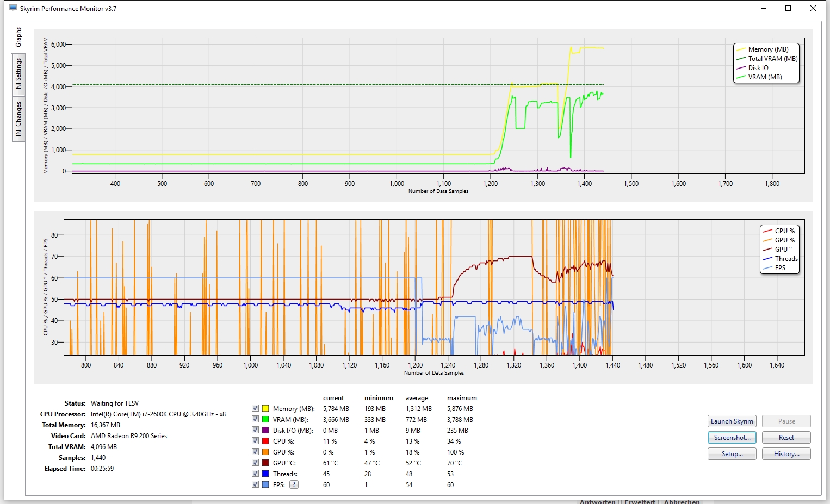Click the Samples value 1,440
Screen dimensions: 830x504
pyautogui.click(x=98, y=458)
